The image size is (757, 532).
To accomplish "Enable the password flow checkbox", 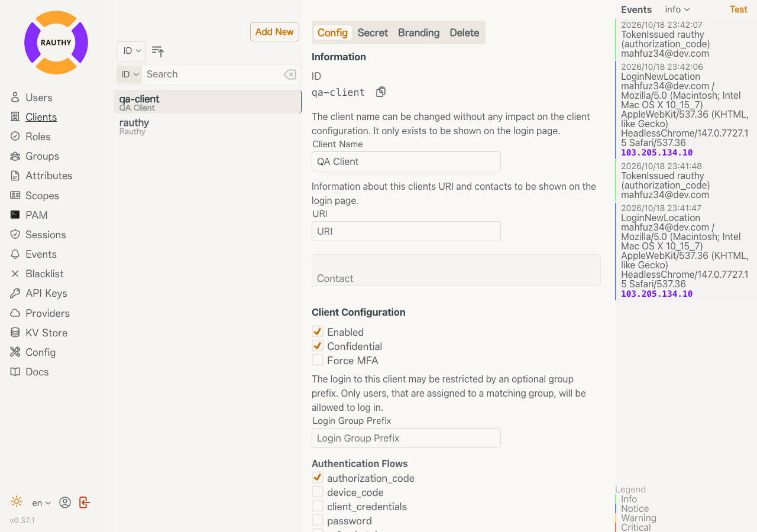I will point(318,520).
